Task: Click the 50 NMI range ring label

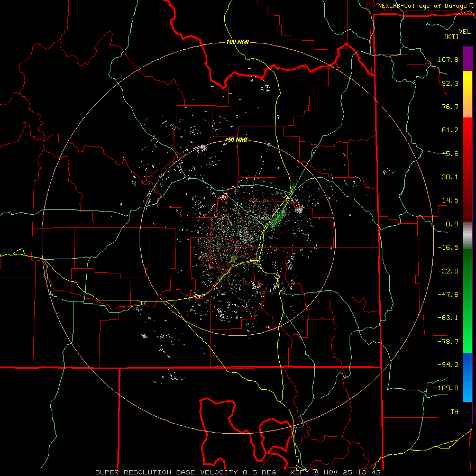Action: (x=237, y=140)
